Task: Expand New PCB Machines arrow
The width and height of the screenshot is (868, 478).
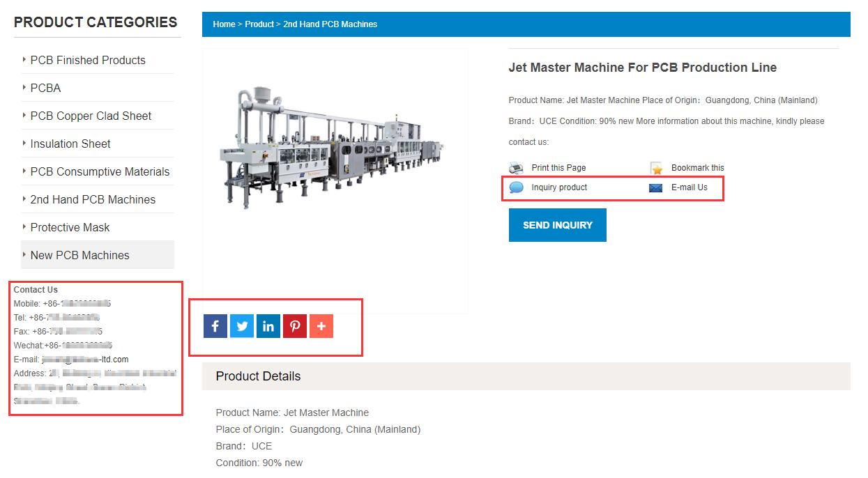Action: 24,255
